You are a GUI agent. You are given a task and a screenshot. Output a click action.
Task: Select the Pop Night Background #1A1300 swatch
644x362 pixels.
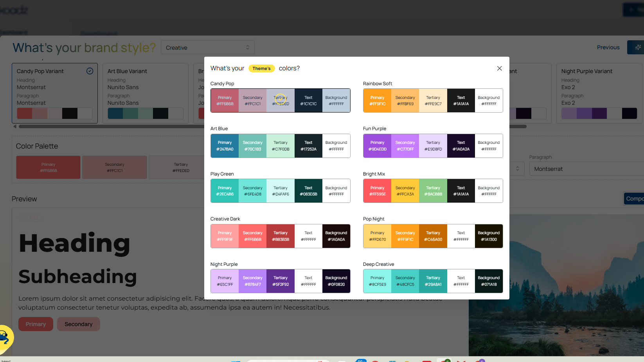point(489,236)
